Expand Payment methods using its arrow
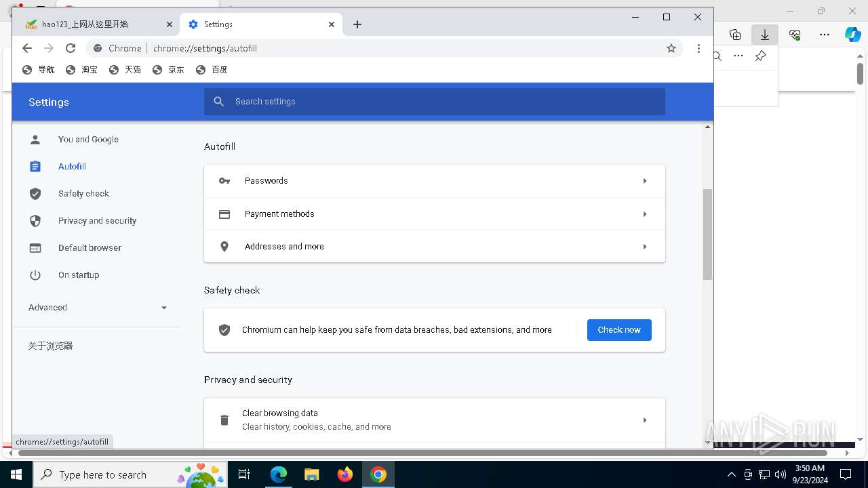 (x=645, y=214)
